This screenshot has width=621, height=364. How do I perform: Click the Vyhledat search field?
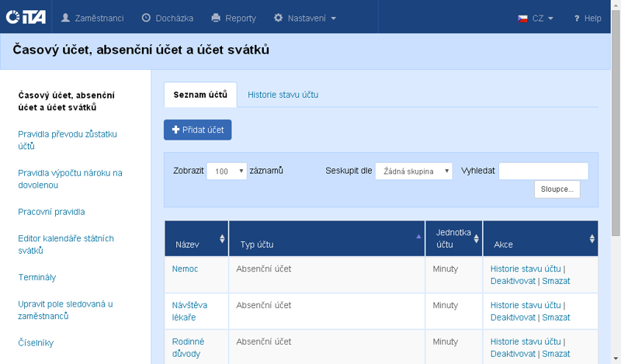tap(543, 171)
